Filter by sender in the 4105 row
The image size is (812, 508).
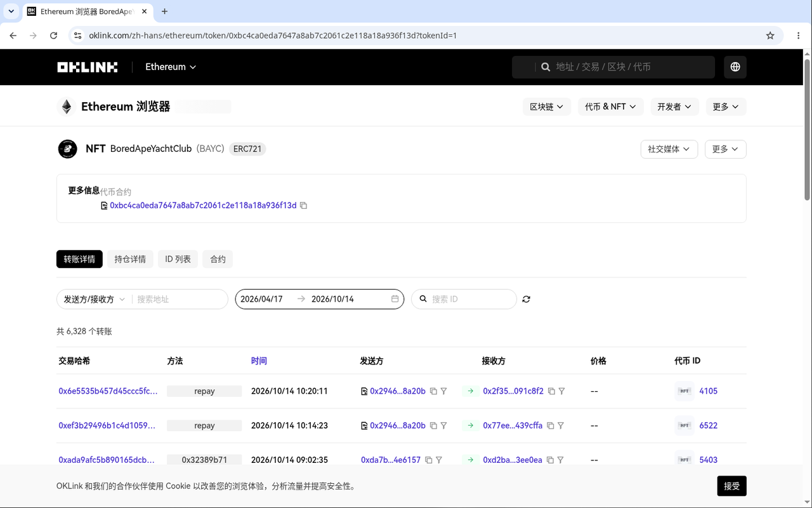444,391
